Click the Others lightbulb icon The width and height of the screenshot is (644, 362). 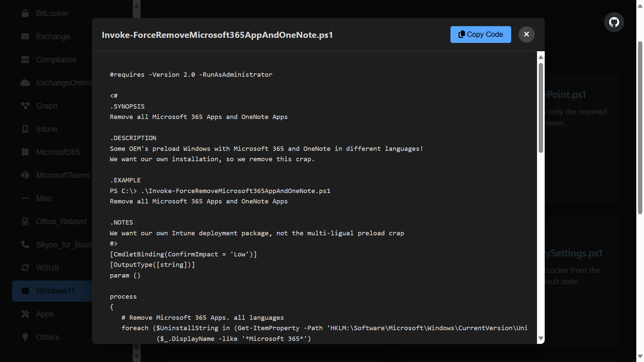25,337
